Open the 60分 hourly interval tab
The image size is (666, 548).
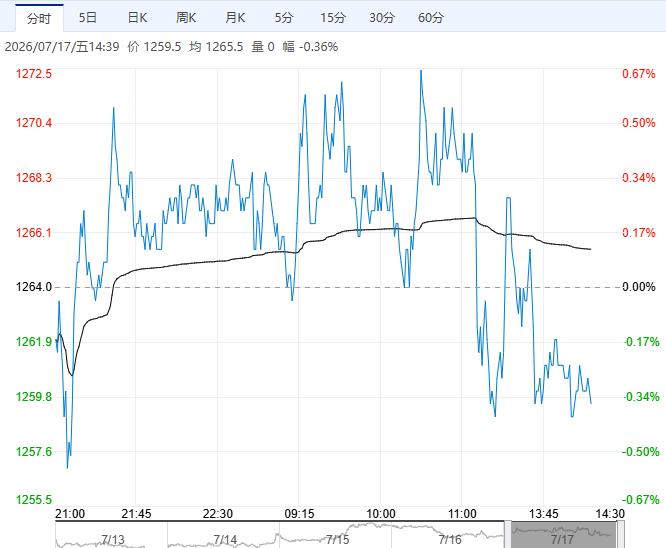click(431, 17)
